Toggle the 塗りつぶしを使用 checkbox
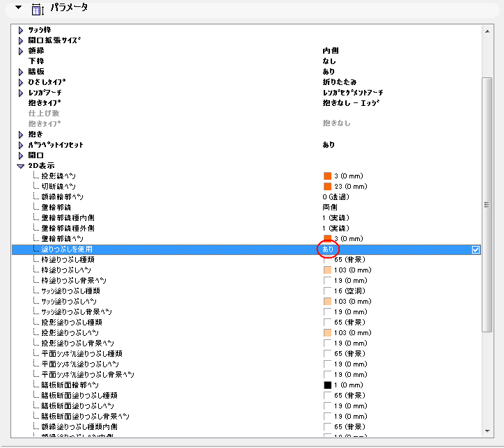This screenshot has width=504, height=448. point(475,249)
